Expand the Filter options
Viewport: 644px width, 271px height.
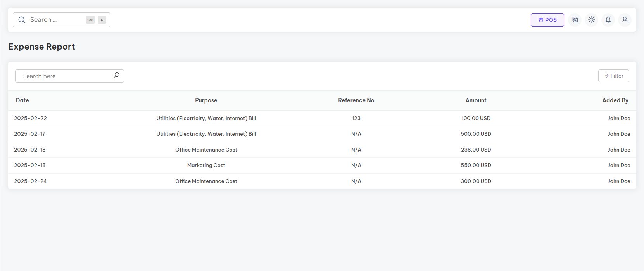coord(613,76)
